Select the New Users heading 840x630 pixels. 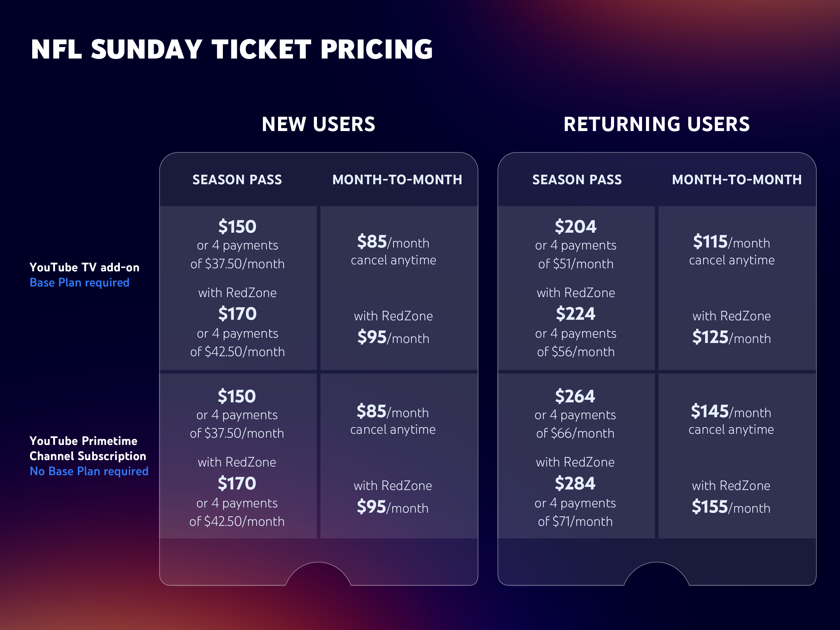[318, 124]
